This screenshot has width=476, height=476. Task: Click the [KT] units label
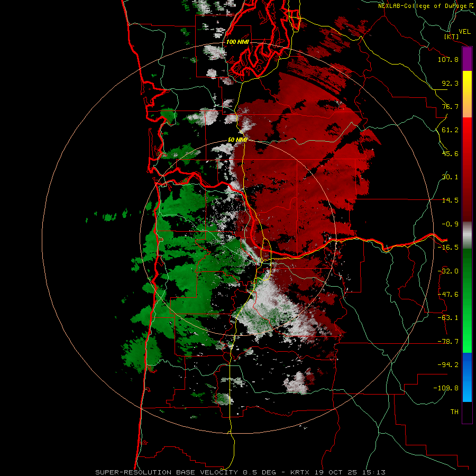click(452, 36)
